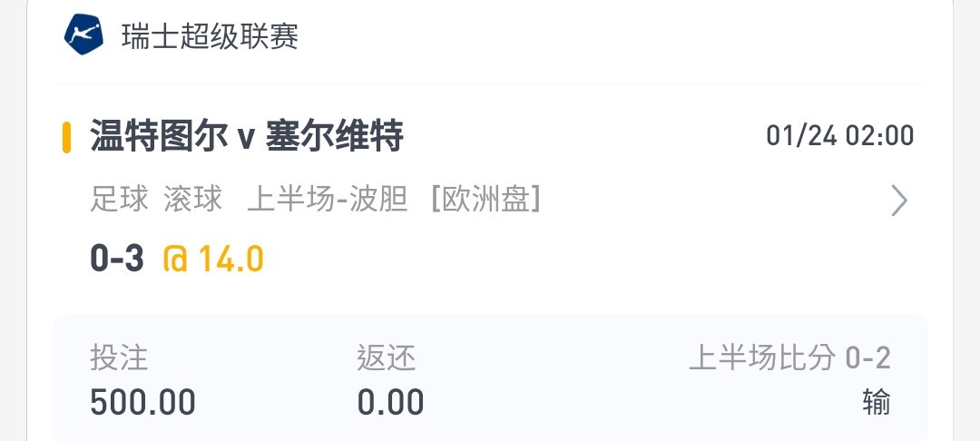Open bet details via right chevron arrow
This screenshot has height=441, width=980.
point(898,201)
